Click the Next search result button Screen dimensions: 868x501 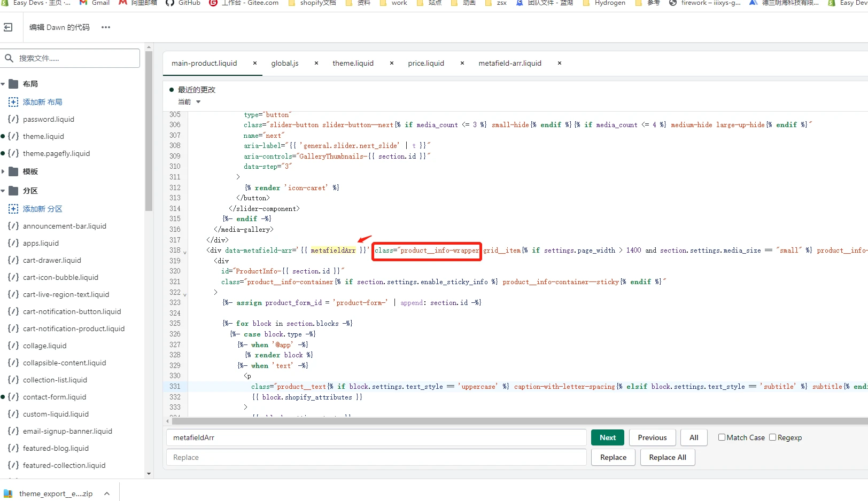click(x=608, y=437)
